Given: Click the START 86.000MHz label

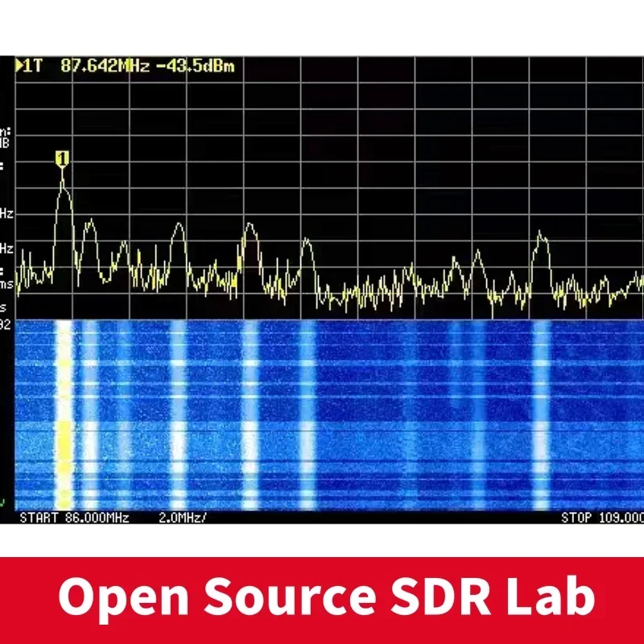Looking at the screenshot, I should 74,518.
